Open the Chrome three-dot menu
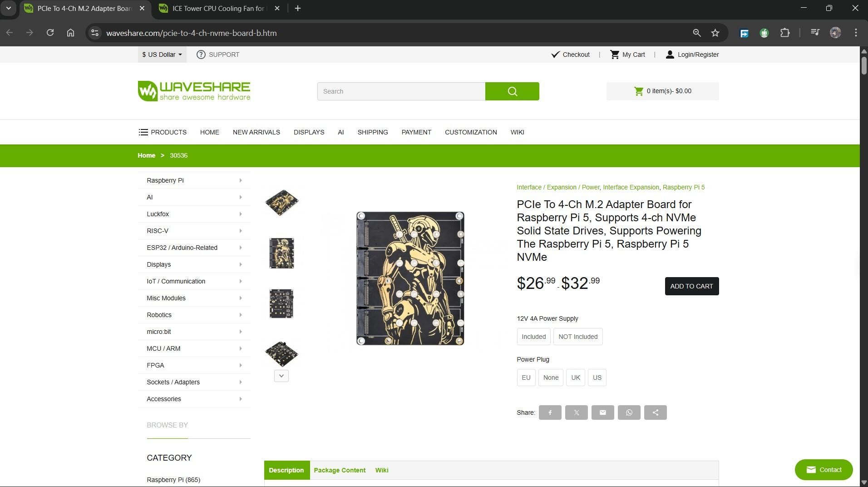Viewport: 868px width, 487px height. pyautogui.click(x=856, y=33)
